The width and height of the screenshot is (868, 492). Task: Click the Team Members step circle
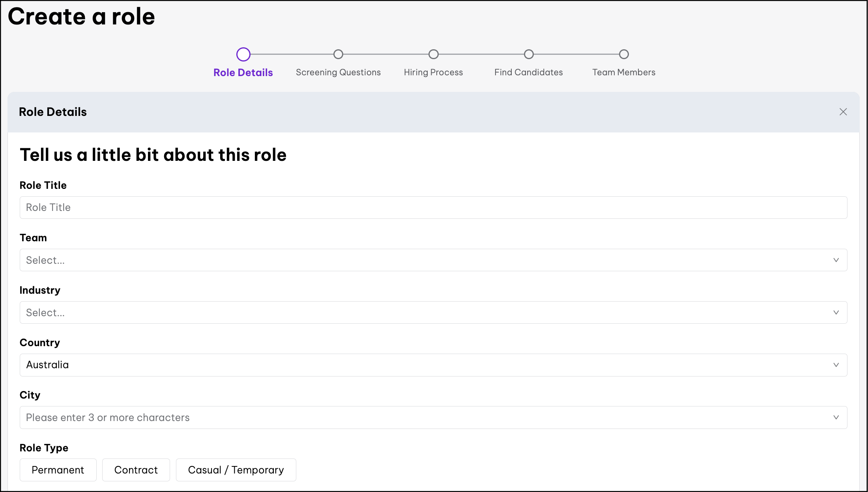coord(623,54)
